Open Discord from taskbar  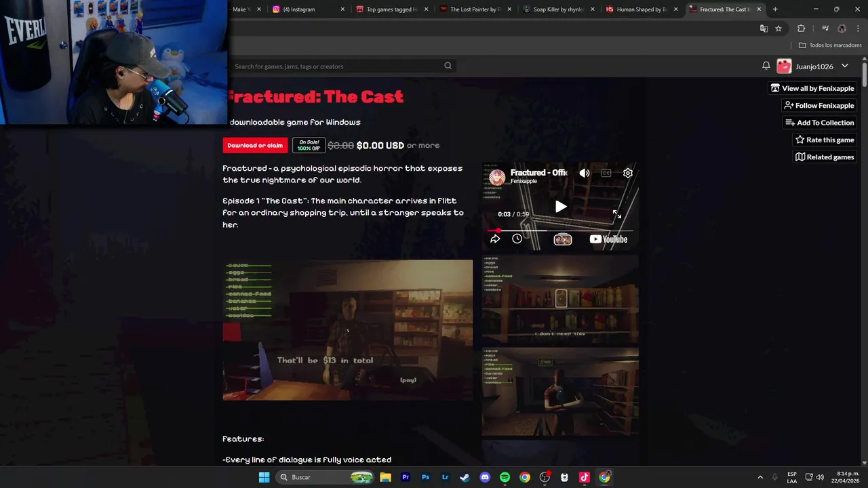point(485,477)
